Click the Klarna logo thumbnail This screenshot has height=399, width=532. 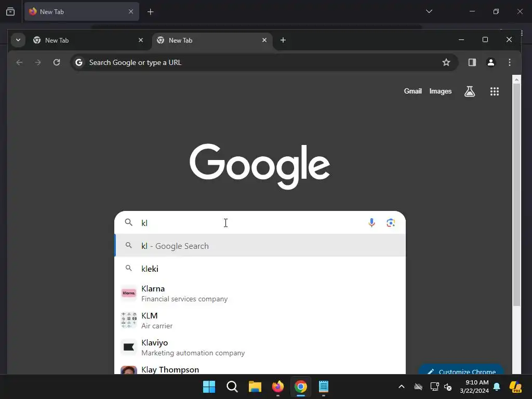pyautogui.click(x=129, y=293)
